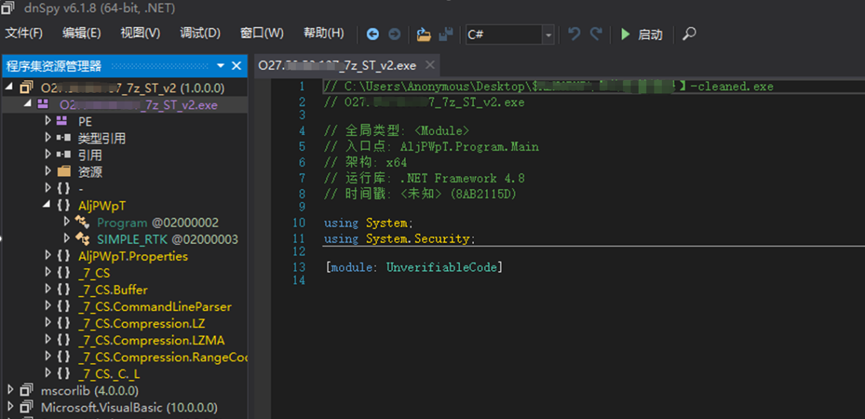
Task: Close the 7z_ST_v2.exe document tab
Action: (430, 66)
